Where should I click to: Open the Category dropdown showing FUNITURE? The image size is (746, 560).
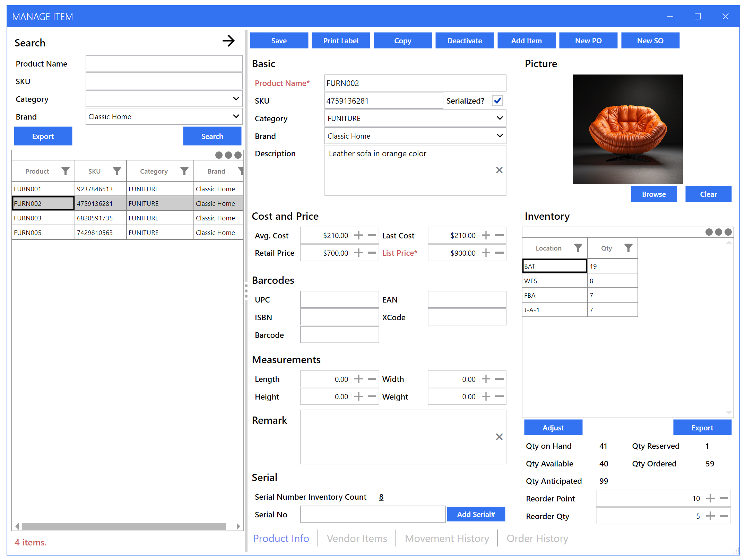[x=500, y=118]
